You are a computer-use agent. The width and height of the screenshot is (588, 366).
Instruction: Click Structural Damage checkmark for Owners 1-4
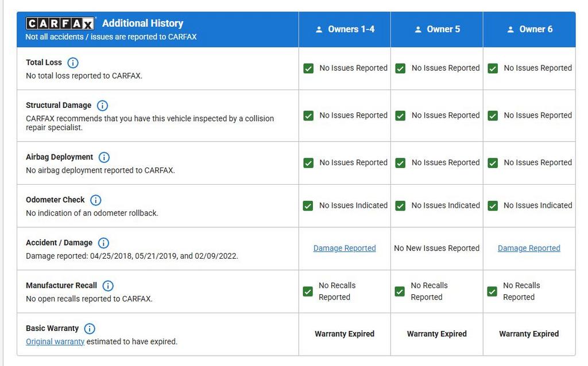pyautogui.click(x=308, y=115)
